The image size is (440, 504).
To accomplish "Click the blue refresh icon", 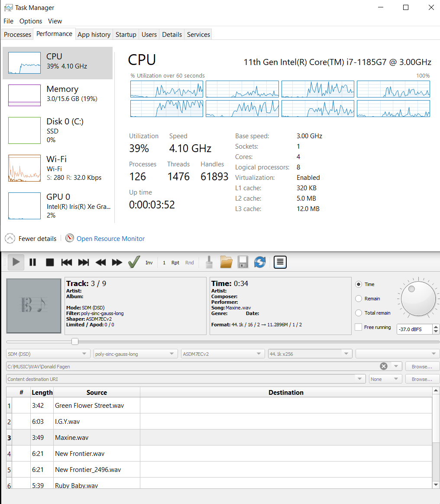I will (260, 262).
